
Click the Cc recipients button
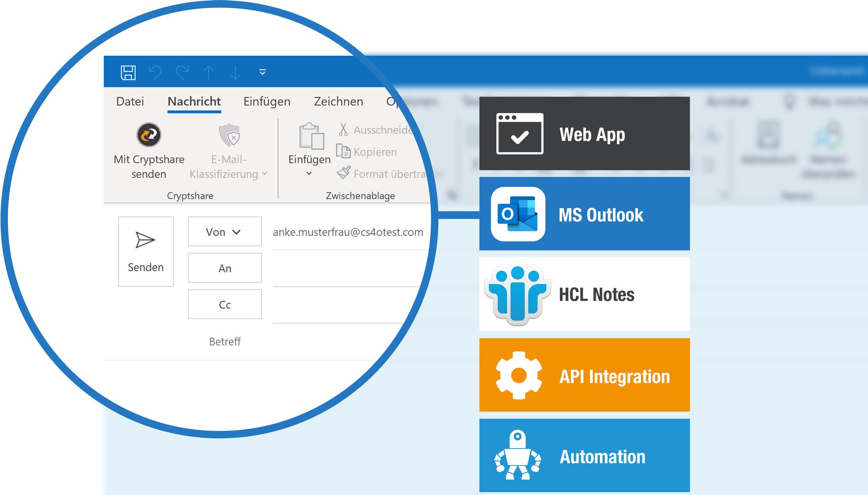224,305
